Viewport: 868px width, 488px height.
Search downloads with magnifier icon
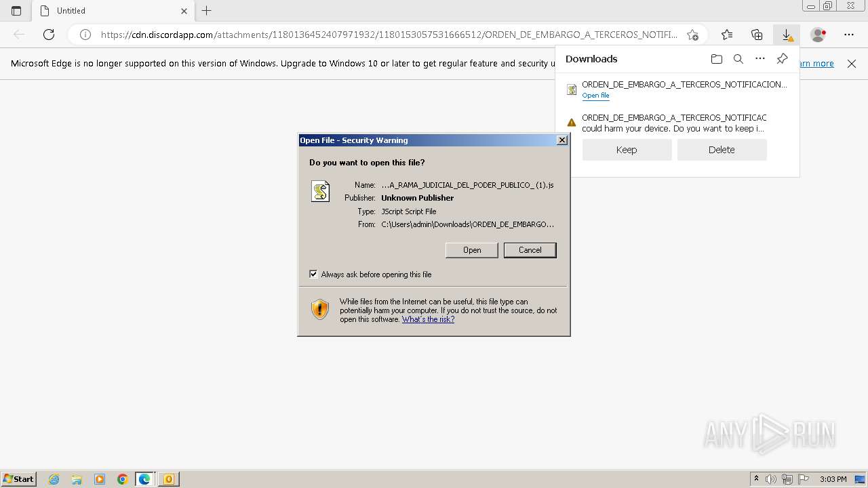(738, 59)
